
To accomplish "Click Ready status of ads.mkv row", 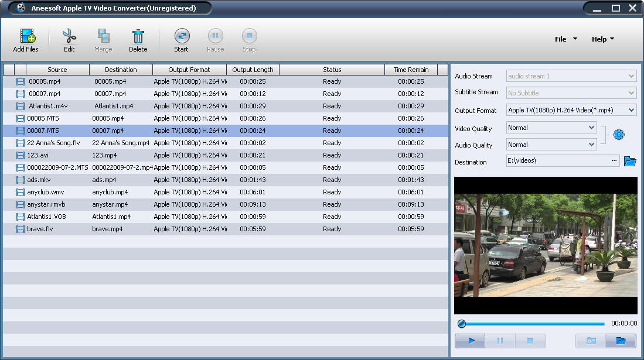I will (x=332, y=180).
